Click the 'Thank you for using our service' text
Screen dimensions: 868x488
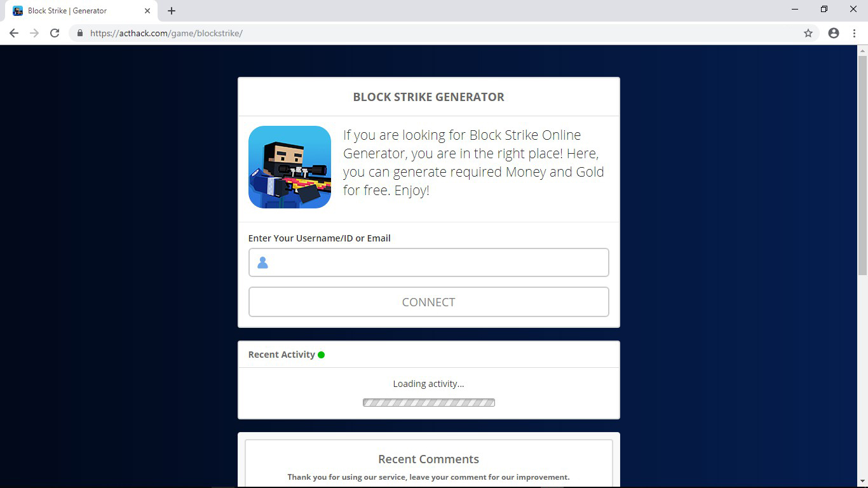click(x=347, y=477)
